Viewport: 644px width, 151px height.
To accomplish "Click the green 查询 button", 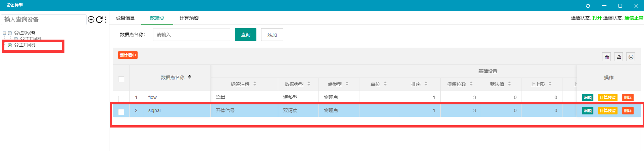I will (x=245, y=35).
